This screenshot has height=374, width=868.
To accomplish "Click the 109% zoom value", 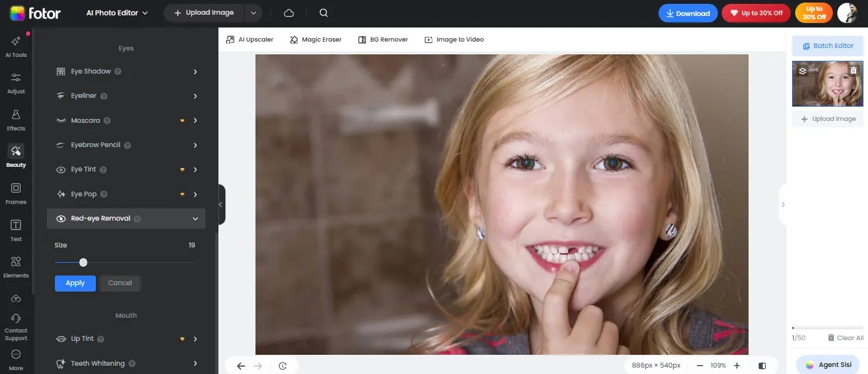I will point(718,366).
